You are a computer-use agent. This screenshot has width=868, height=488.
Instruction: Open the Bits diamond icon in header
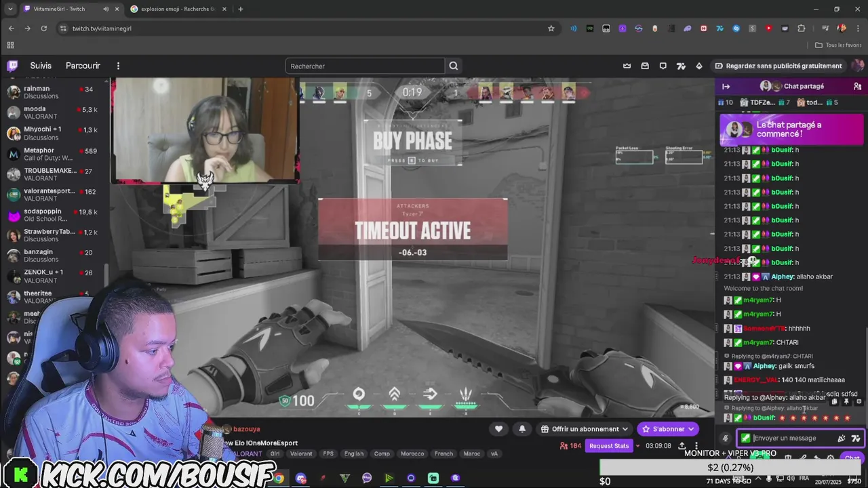pyautogui.click(x=699, y=66)
